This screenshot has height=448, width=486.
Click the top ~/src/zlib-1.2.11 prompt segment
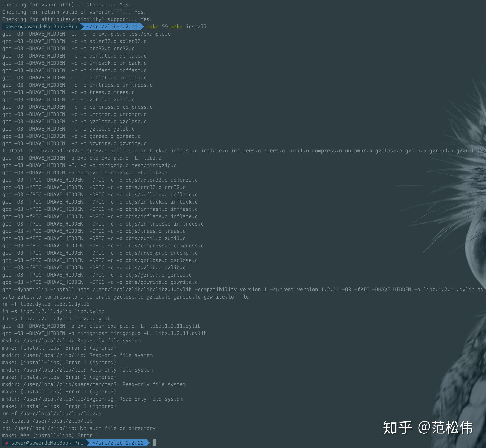[112, 27]
